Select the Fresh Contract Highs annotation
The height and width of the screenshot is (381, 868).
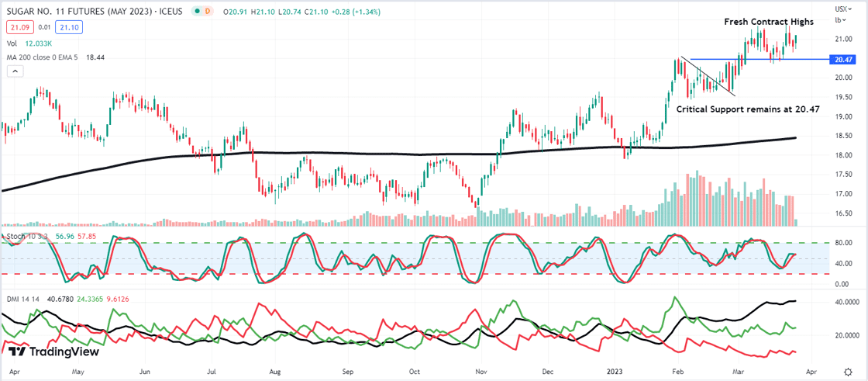[x=769, y=23]
